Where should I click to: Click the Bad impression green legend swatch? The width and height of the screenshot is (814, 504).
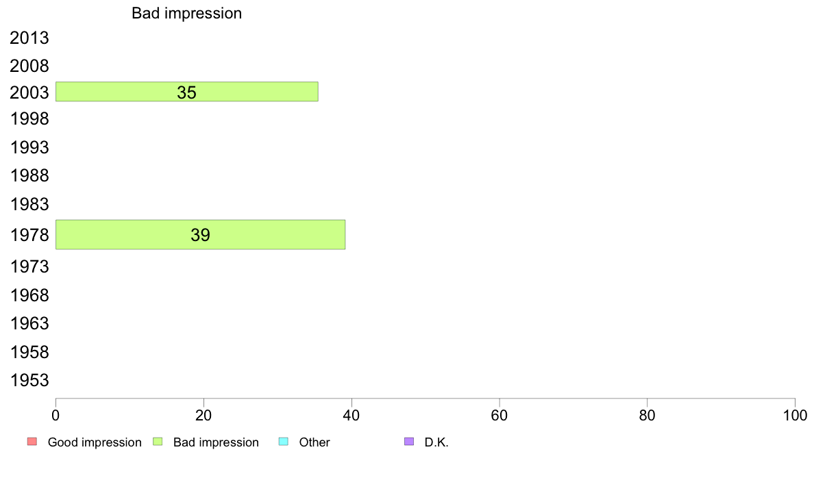158,442
